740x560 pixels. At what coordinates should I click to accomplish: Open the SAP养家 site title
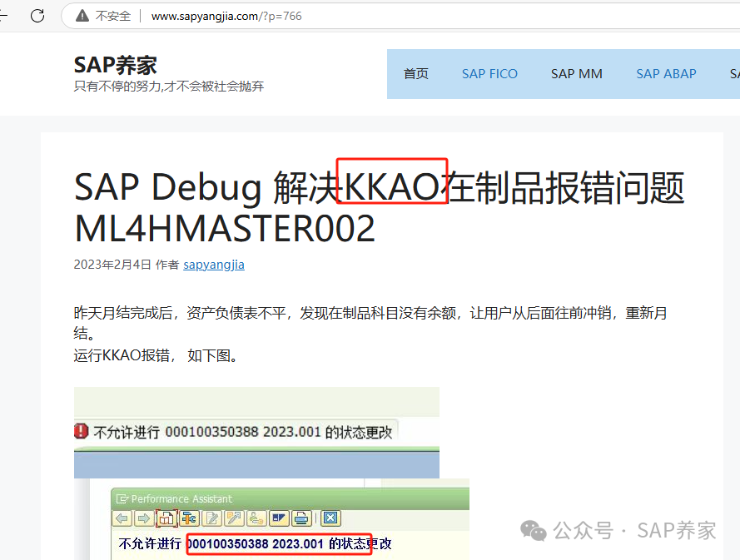point(115,65)
